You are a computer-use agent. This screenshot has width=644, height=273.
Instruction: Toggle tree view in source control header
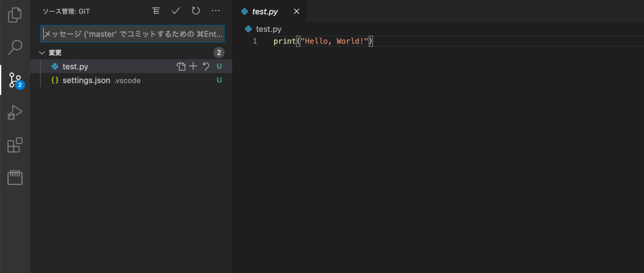[156, 11]
